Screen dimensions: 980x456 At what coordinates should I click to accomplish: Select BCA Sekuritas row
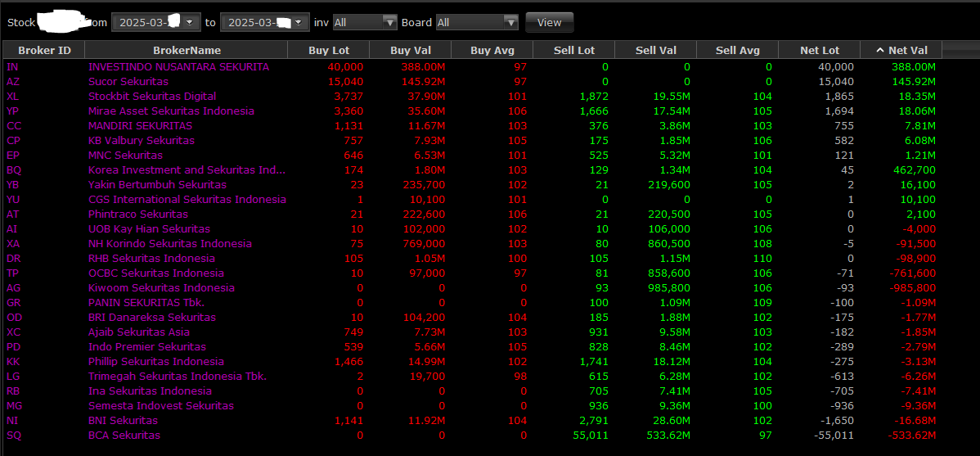pyautogui.click(x=473, y=436)
